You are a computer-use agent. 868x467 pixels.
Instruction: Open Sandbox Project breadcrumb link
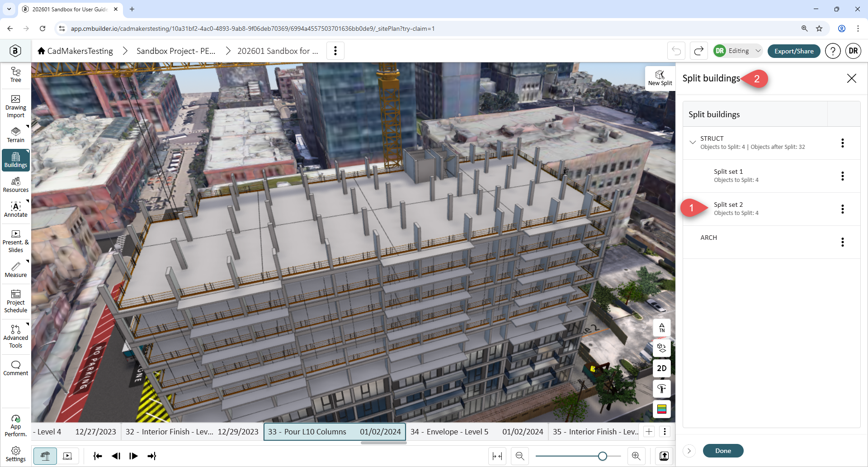coord(176,51)
